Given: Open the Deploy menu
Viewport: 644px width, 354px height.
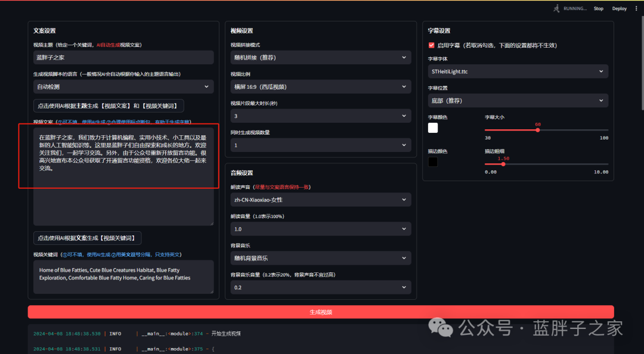Looking at the screenshot, I should click(619, 8).
